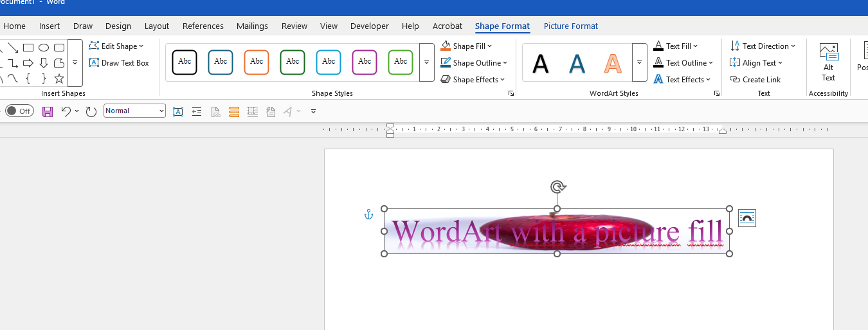This screenshot has height=330, width=868.
Task: Click the Alt Text button
Action: pyautogui.click(x=828, y=62)
